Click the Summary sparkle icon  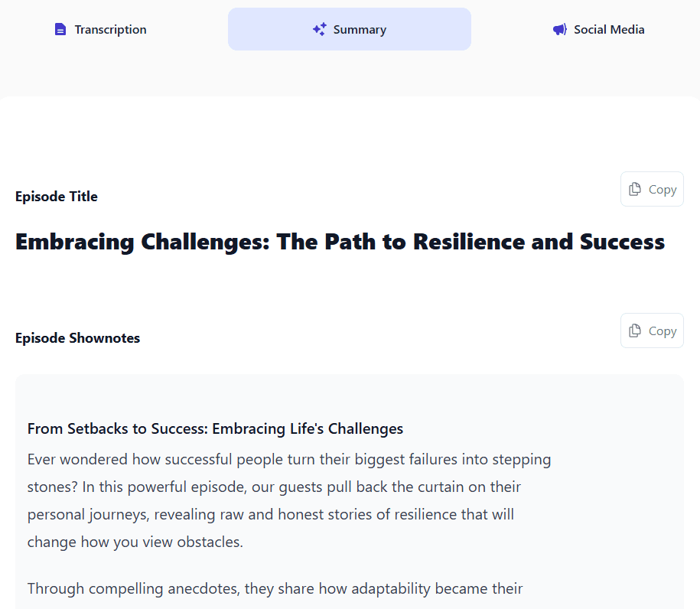click(x=320, y=30)
